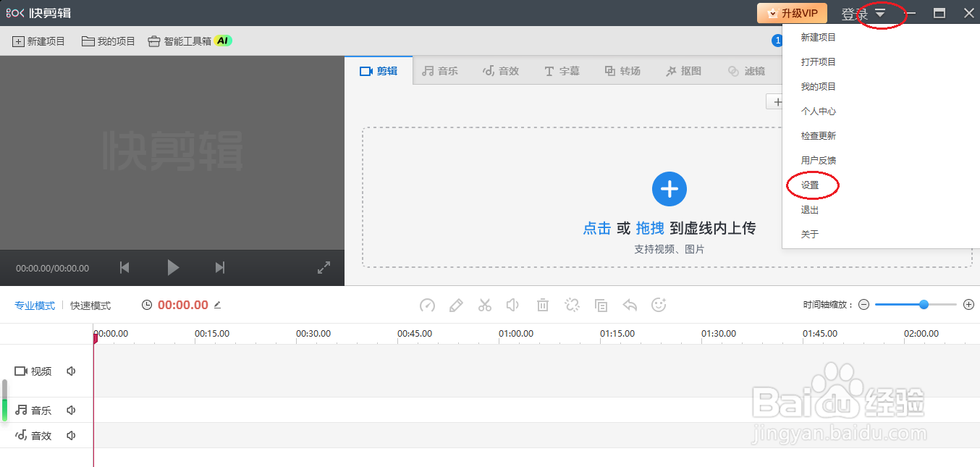The height and width of the screenshot is (467, 980).
Task: Click the 登录 login link
Action: point(854,14)
